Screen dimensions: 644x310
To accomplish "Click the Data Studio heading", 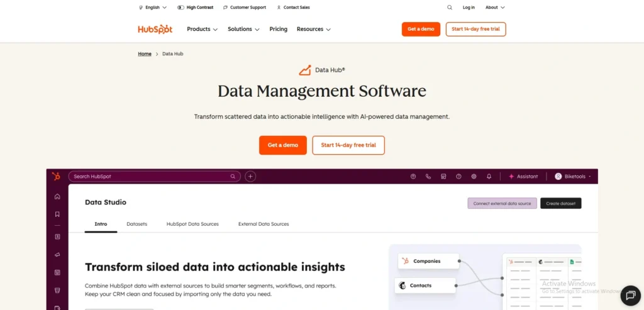I will 106,202.
